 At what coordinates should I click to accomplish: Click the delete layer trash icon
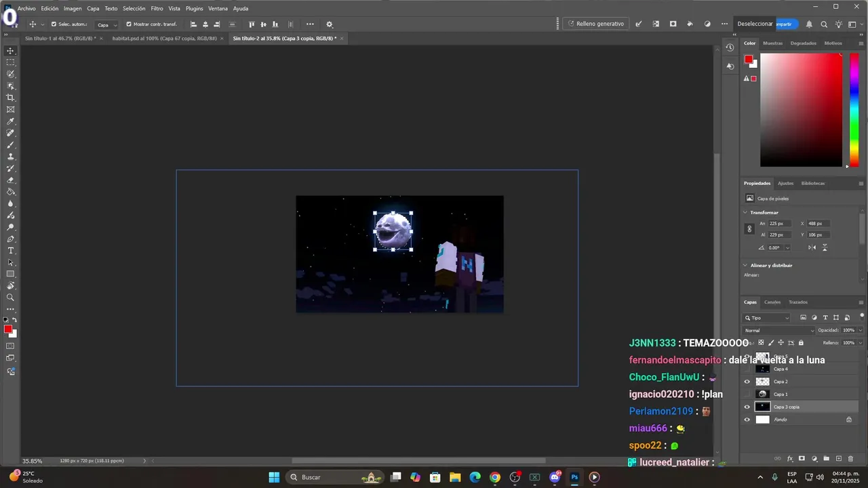pyautogui.click(x=851, y=459)
